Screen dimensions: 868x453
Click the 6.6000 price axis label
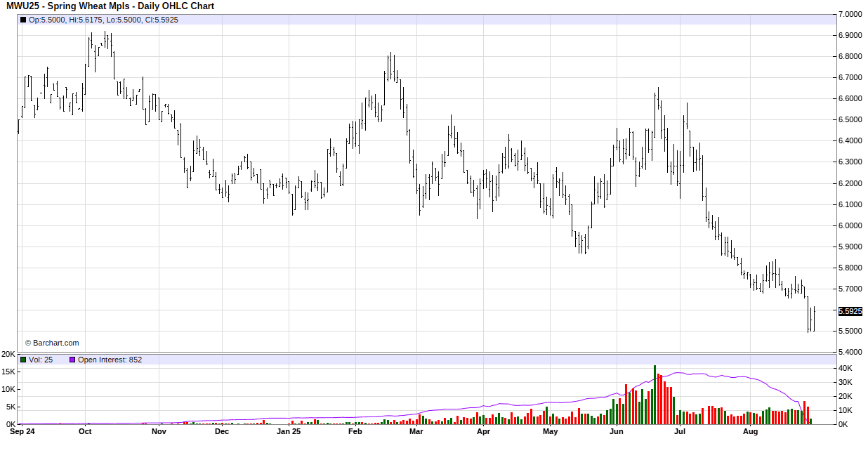pyautogui.click(x=850, y=99)
